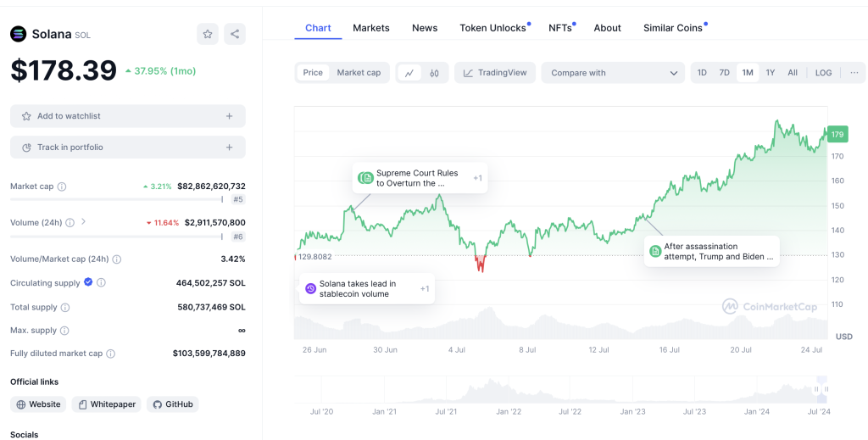Screen dimensions: 868x440
Task: Open TradingView chart button
Action: pos(495,73)
